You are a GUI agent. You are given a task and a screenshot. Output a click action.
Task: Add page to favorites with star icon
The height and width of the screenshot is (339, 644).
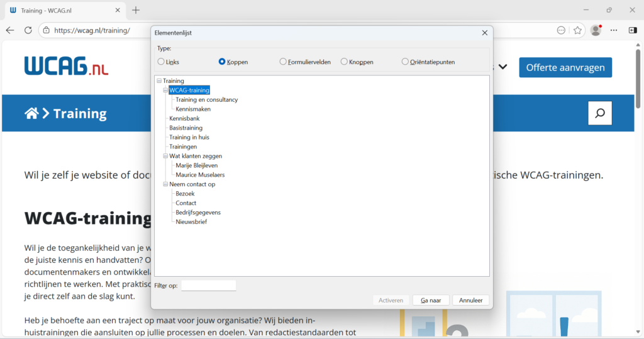[577, 30]
